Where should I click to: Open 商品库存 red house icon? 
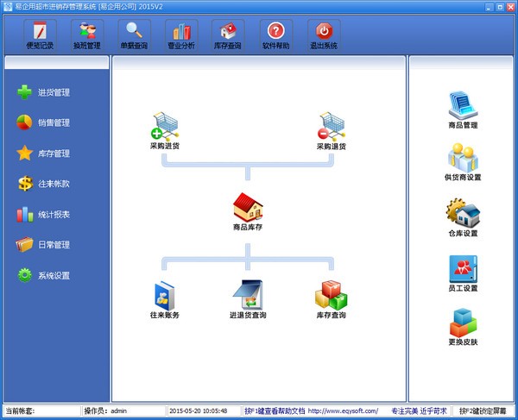pos(248,211)
